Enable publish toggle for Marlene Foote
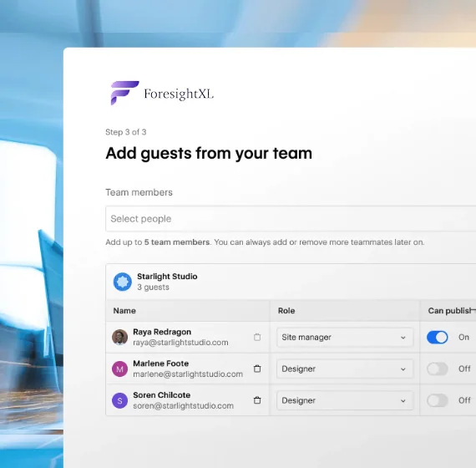 (x=437, y=369)
